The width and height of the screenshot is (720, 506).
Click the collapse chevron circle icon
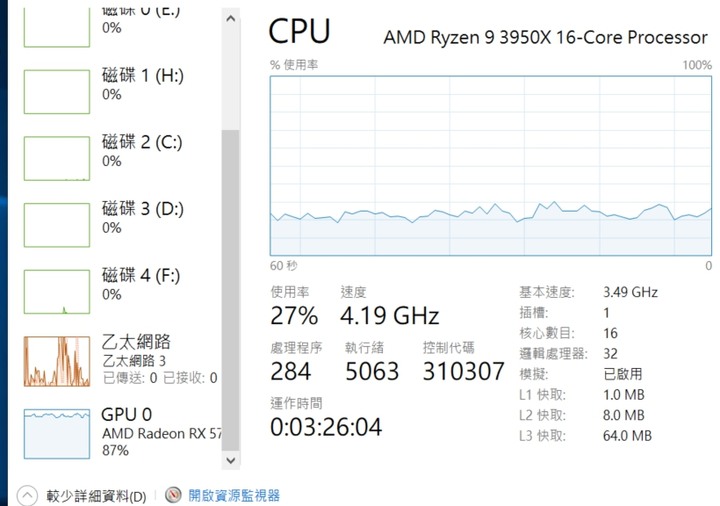pyautogui.click(x=27, y=496)
